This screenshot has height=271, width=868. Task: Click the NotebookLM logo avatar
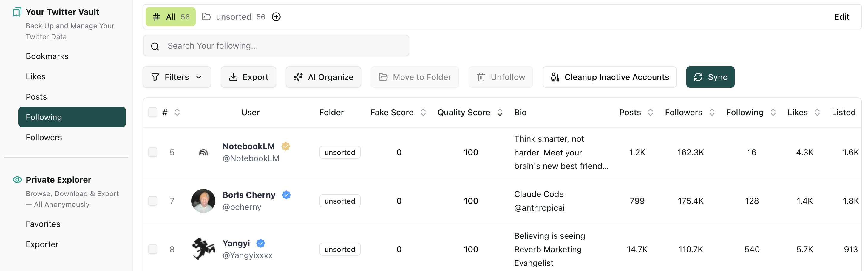click(203, 152)
